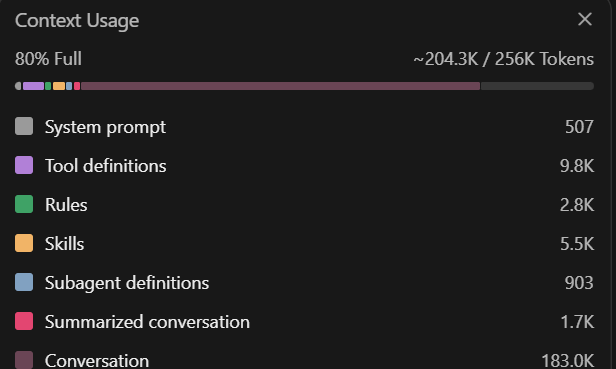Click the orange Skills color swatch
Screen dimensions: 616x369
point(24,243)
